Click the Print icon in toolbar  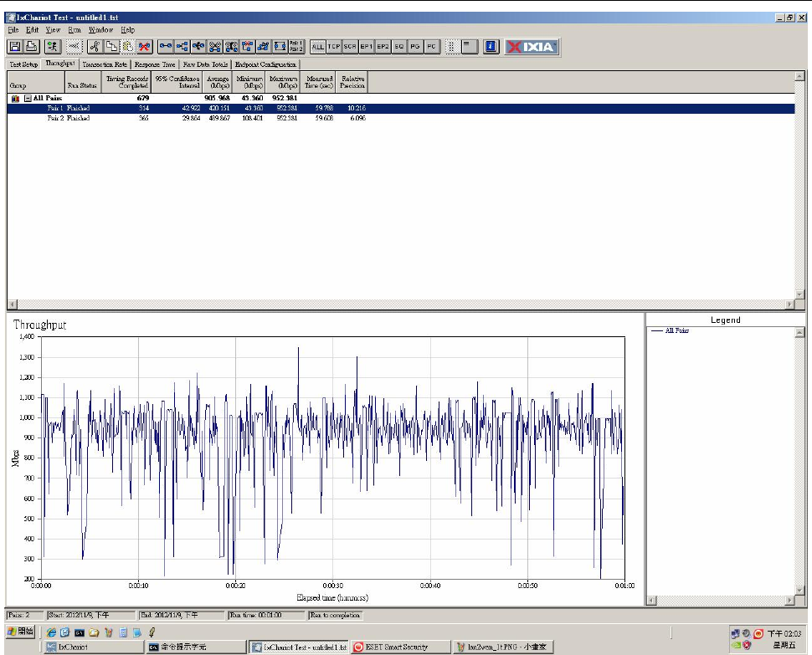tap(32, 47)
